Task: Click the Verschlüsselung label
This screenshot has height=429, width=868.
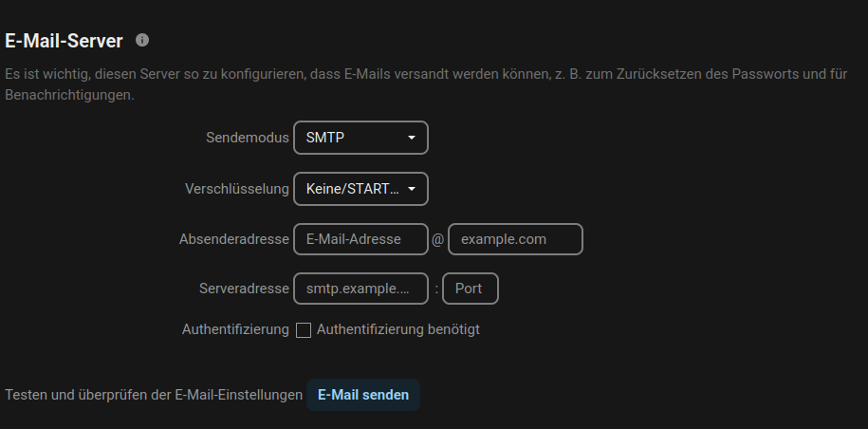Action: [x=236, y=189]
